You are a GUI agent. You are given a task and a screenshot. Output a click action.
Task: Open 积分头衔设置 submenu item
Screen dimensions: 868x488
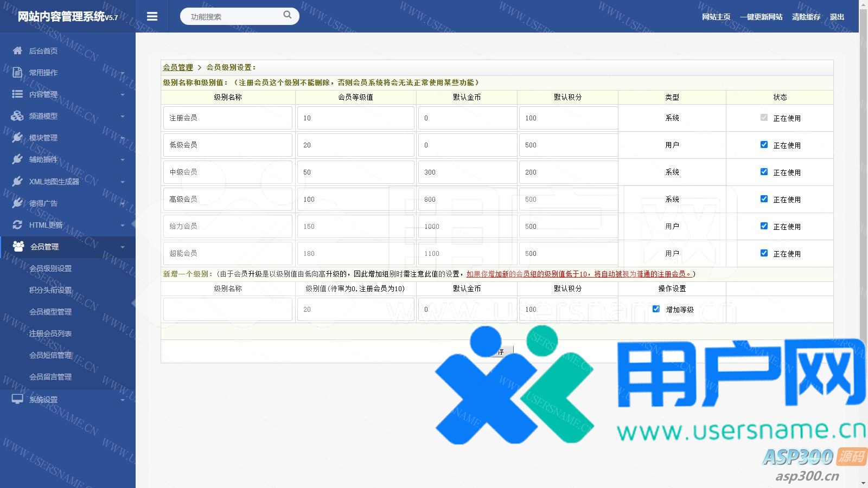point(50,290)
